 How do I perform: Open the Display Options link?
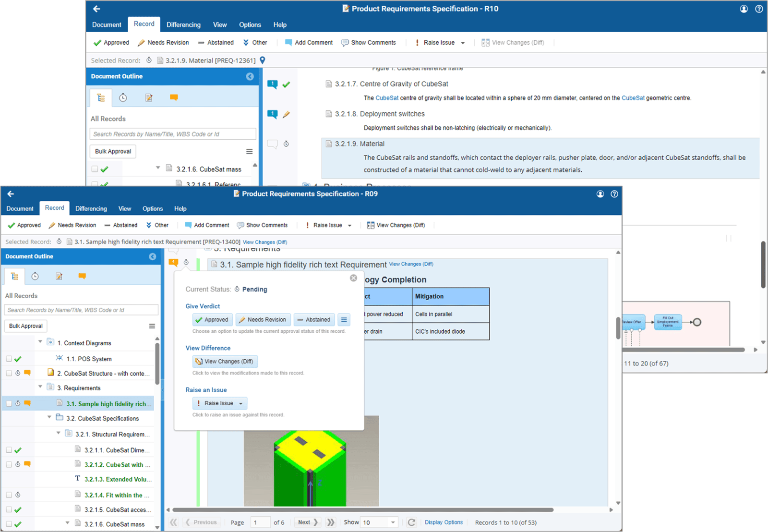[444, 522]
